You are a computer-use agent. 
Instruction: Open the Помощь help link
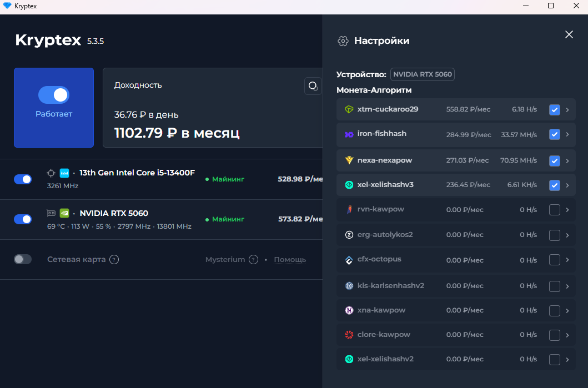[x=290, y=259]
